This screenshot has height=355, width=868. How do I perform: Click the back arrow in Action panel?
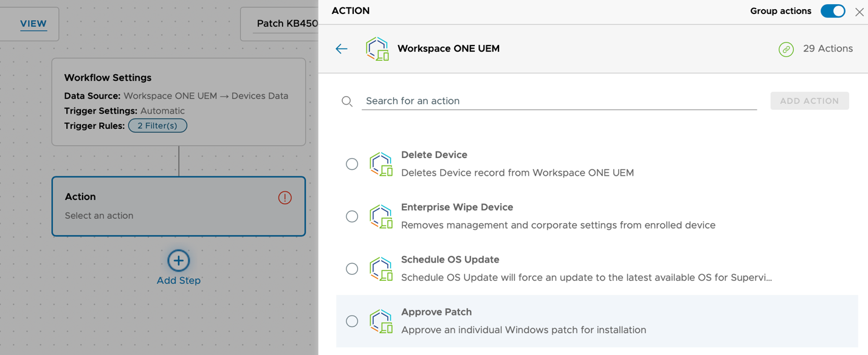tap(342, 49)
